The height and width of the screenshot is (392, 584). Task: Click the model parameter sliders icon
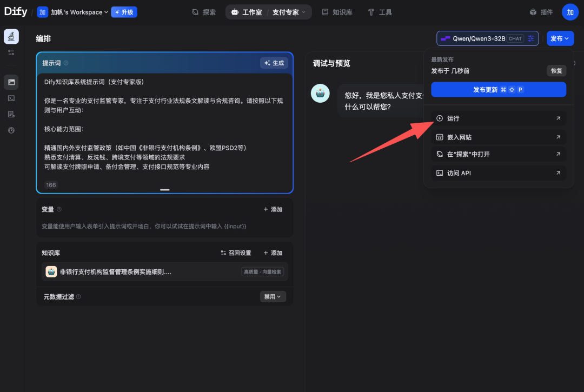(531, 38)
